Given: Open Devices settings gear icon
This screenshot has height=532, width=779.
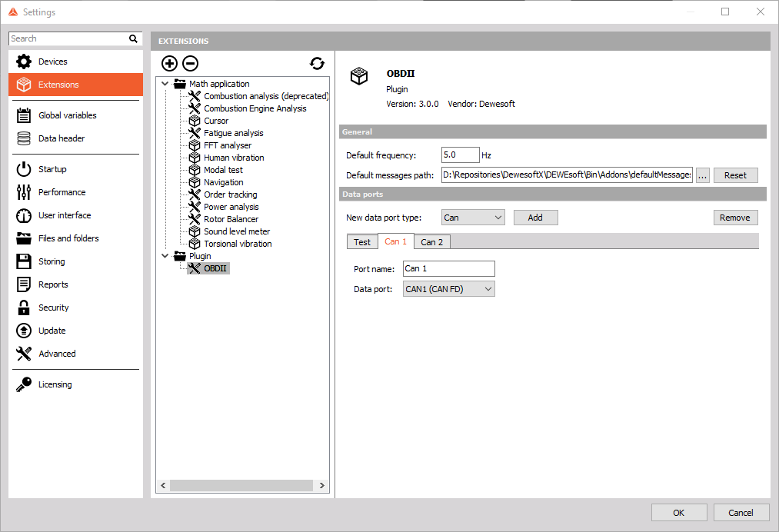Looking at the screenshot, I should coord(23,62).
